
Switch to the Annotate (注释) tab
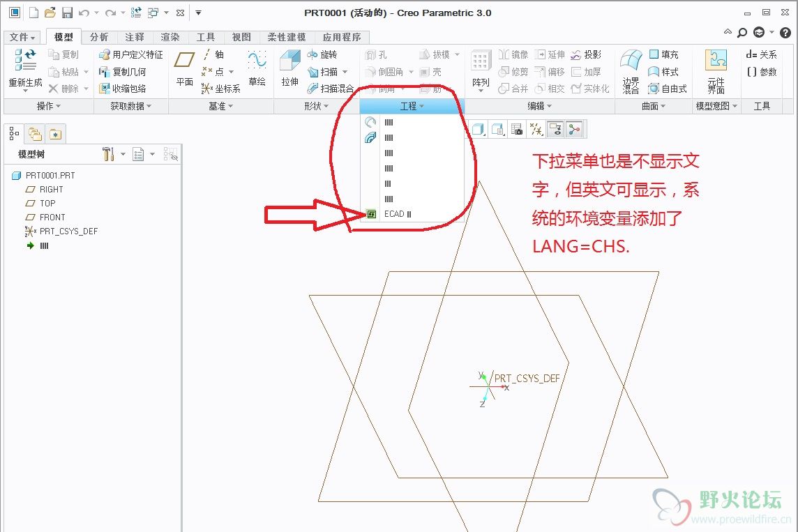[x=135, y=37]
